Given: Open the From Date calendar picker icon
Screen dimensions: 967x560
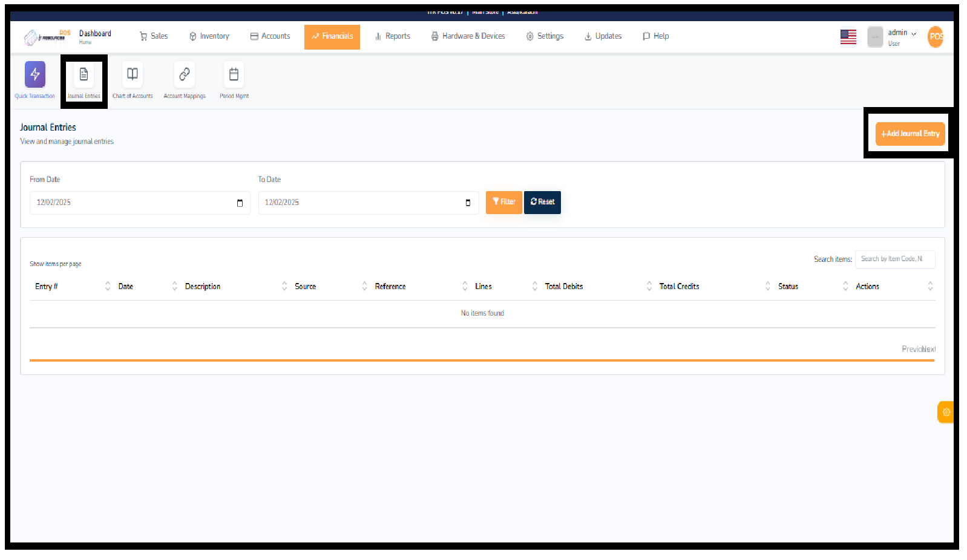Looking at the screenshot, I should [x=240, y=203].
